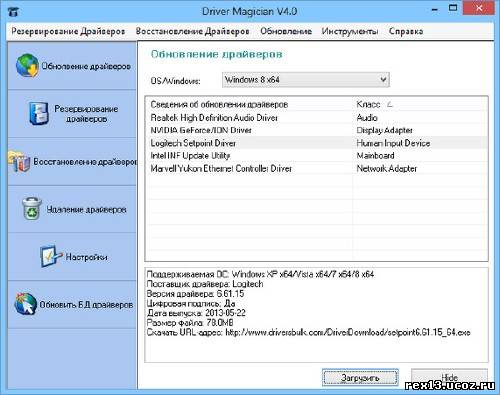
Task: Click the Human Input Device class cell
Action: pos(393,143)
